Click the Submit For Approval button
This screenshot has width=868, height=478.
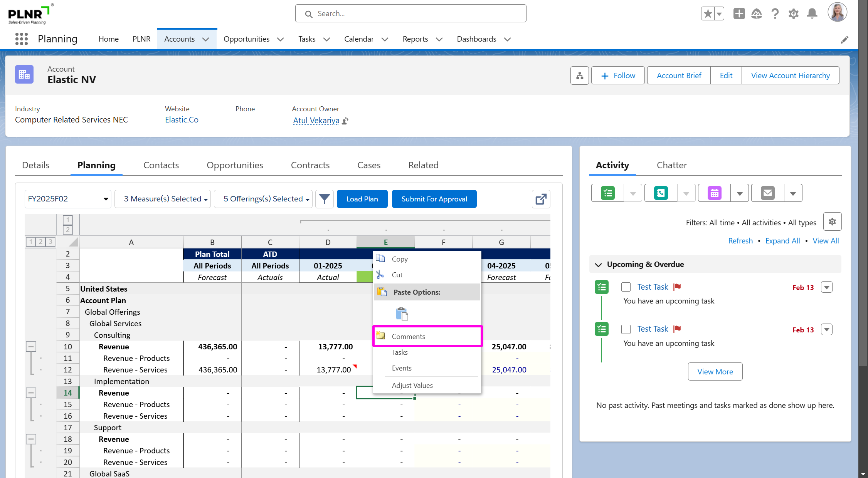tap(434, 199)
